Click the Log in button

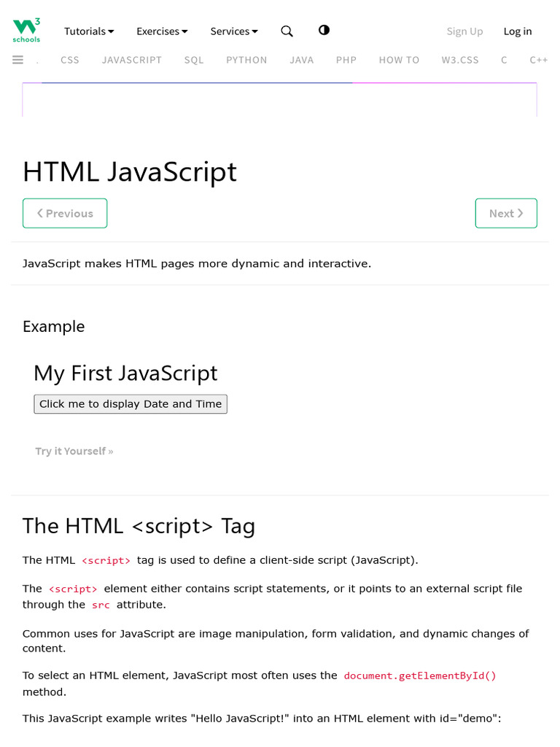pos(518,31)
